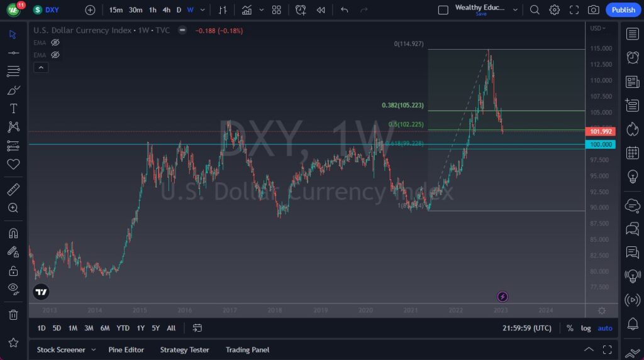This screenshot has width=644, height=360.
Task: Select the cursor arrow tool
Action: point(13,35)
